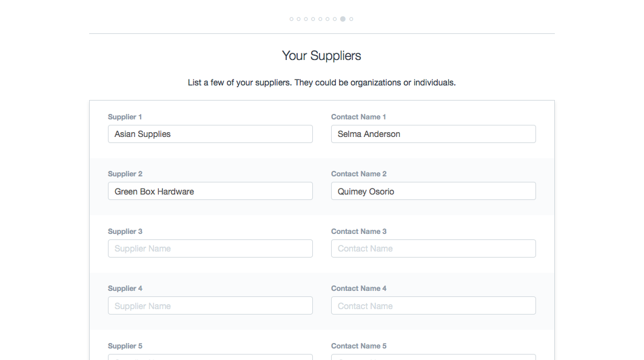Click the Your Suppliers heading
Screen dimensions: 644x360
click(x=321, y=56)
